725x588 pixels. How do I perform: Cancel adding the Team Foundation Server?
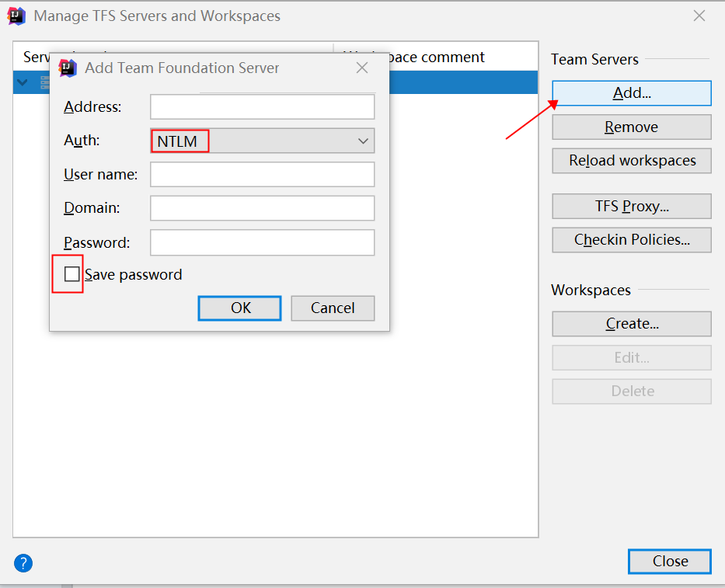click(333, 308)
